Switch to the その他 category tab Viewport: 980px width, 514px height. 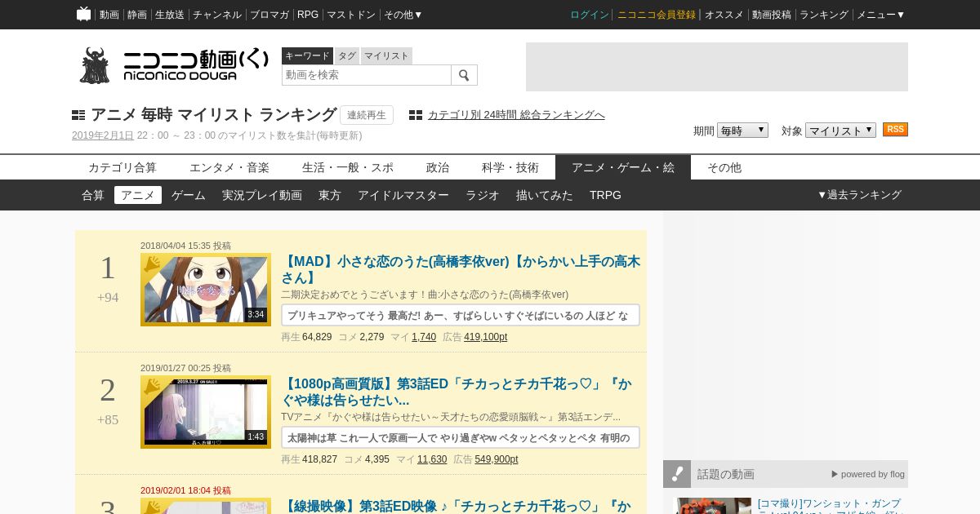[x=724, y=167]
